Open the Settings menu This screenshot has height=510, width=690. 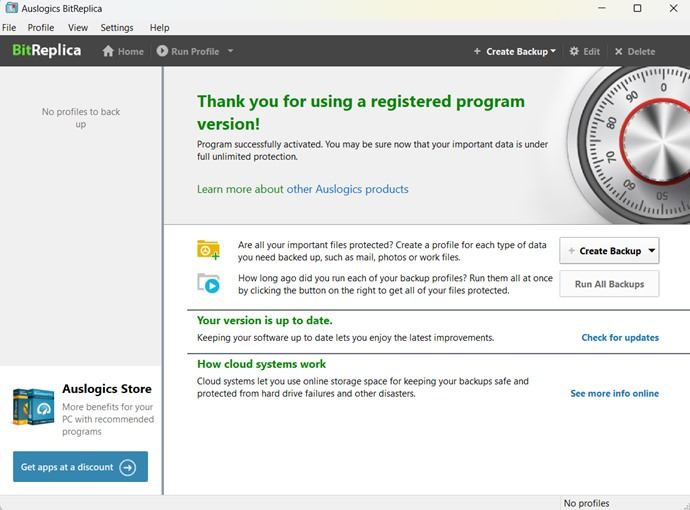tap(117, 27)
